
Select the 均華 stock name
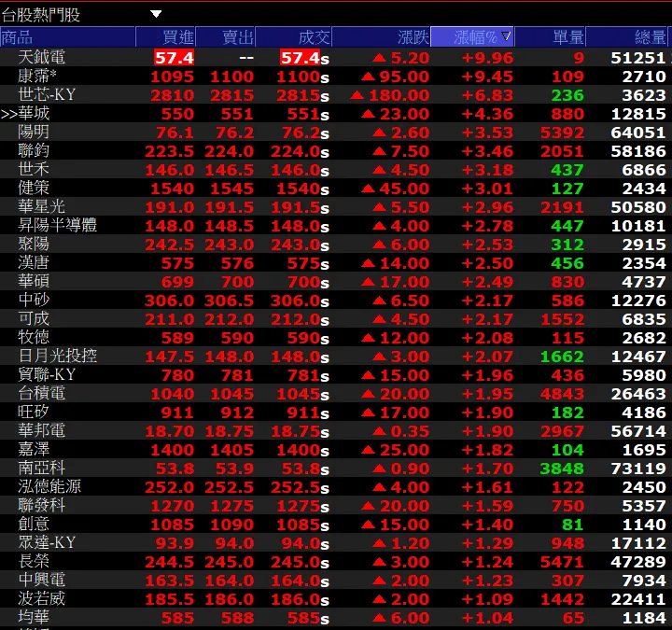34,618
